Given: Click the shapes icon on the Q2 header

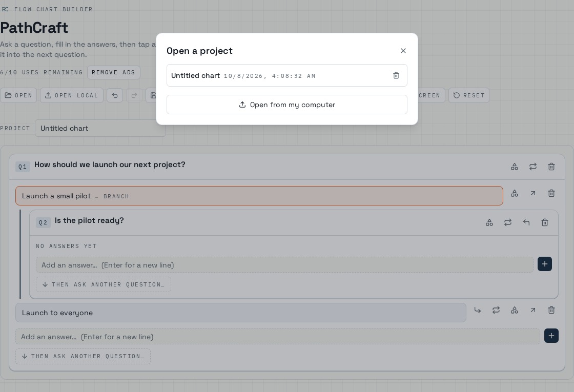Looking at the screenshot, I should [489, 222].
